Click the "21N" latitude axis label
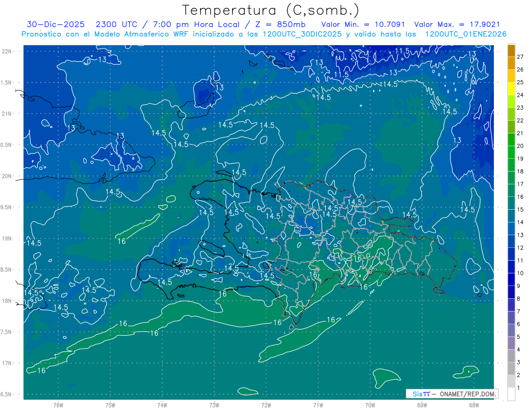 [x=7, y=114]
